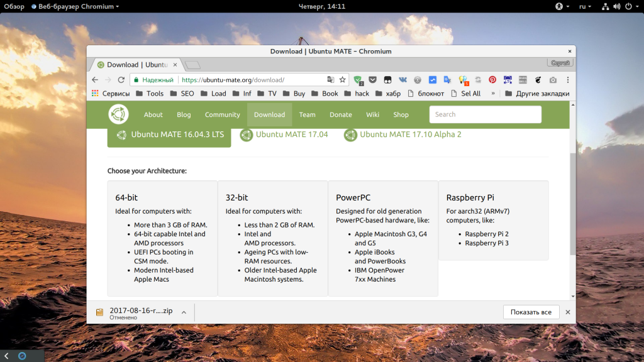
Task: Open the ru keyboard layout dropdown
Action: (x=585, y=6)
